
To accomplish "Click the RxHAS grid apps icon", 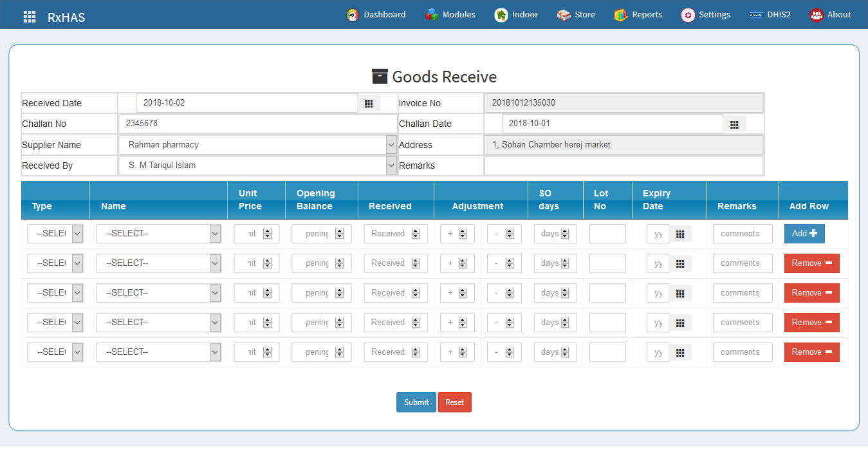I will 30,17.
